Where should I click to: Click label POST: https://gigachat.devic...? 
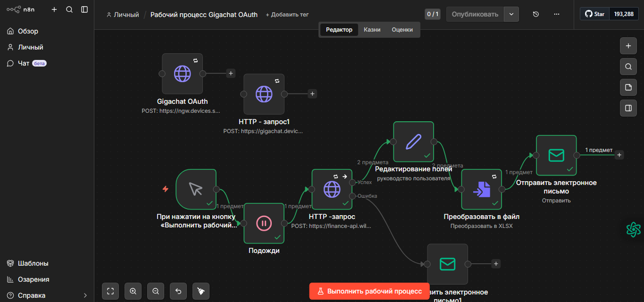pos(263,131)
